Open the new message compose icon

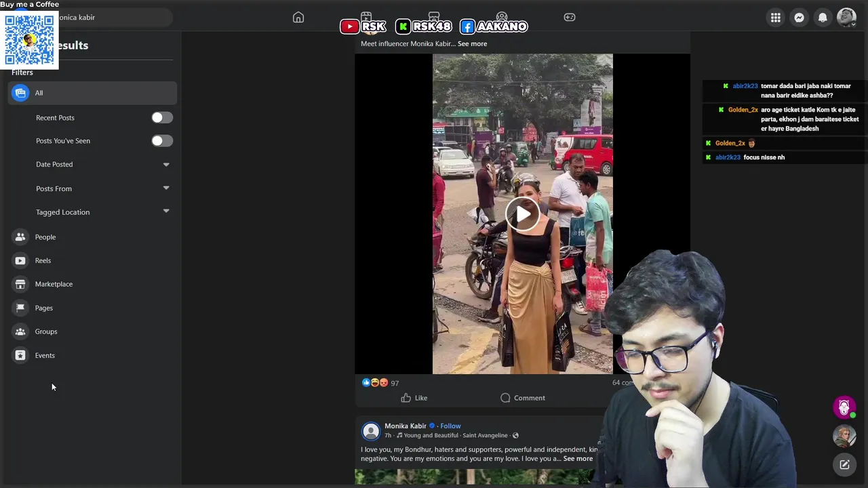(x=844, y=465)
